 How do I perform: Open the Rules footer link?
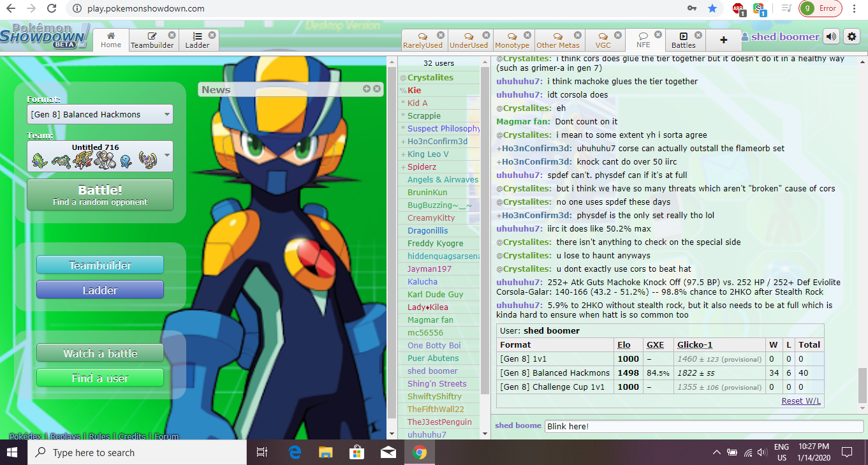pos(99,436)
